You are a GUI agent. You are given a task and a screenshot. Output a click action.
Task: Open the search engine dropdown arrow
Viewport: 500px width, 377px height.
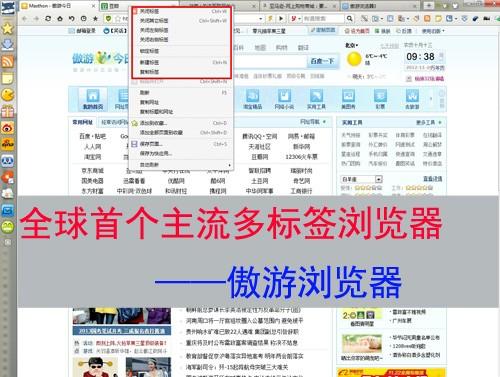(300, 19)
